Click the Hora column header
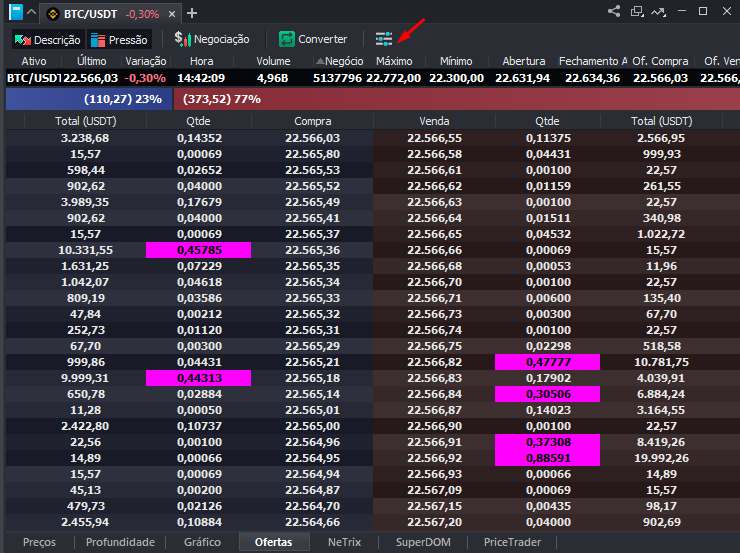740x553 pixels. pyautogui.click(x=202, y=61)
